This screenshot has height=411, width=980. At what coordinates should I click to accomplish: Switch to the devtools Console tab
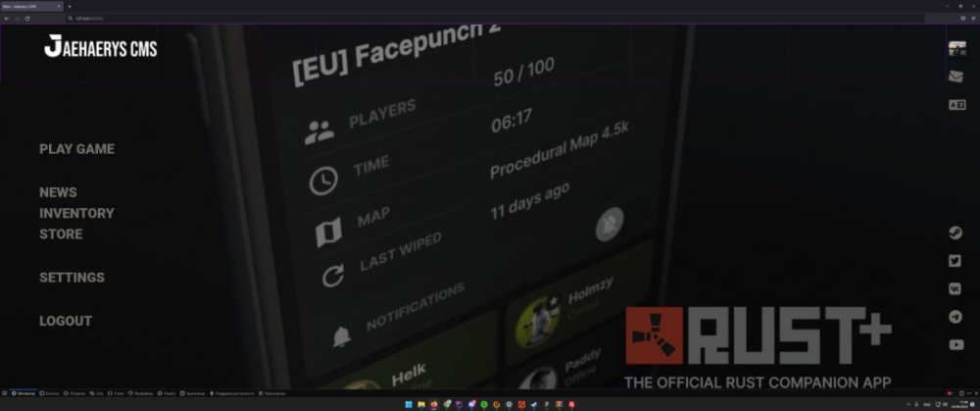pyautogui.click(x=50, y=393)
